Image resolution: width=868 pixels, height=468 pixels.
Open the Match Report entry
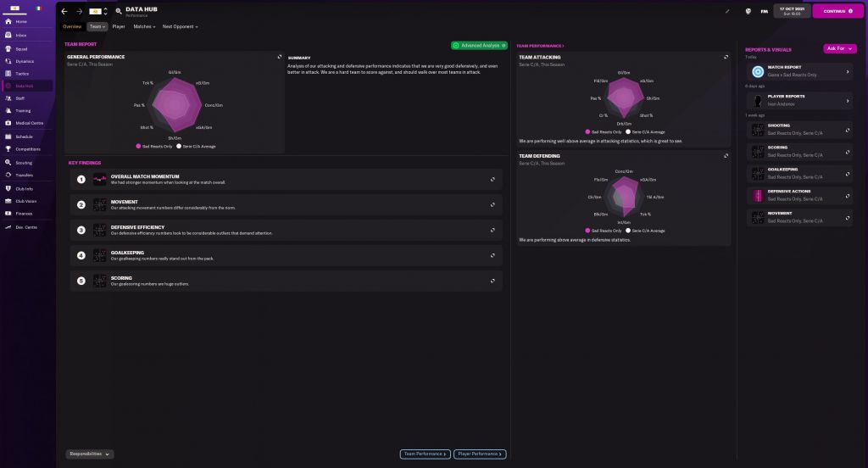click(x=799, y=72)
